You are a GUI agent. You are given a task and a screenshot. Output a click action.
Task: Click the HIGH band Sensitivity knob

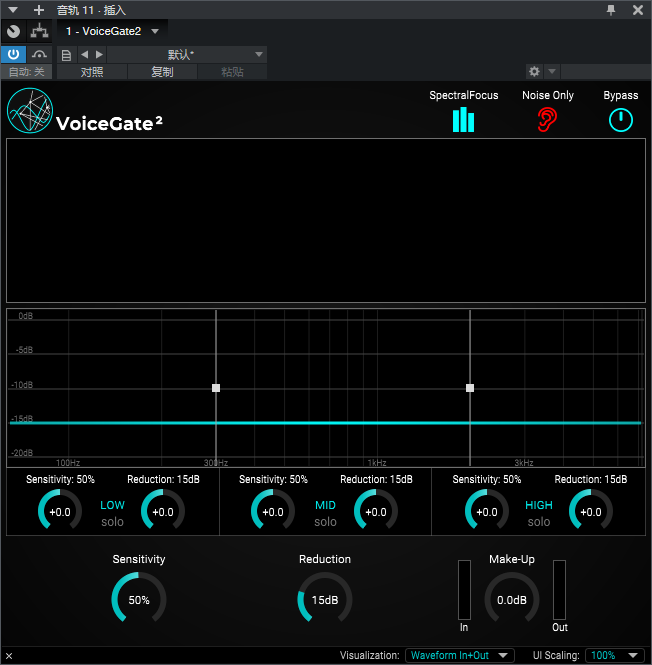click(487, 511)
